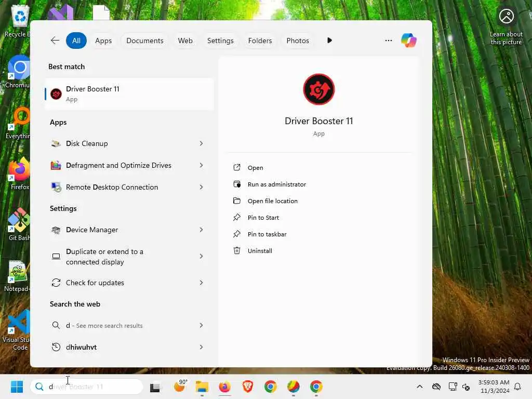Open File Explorer from the taskbar
The image size is (532, 399).
coord(202,387)
